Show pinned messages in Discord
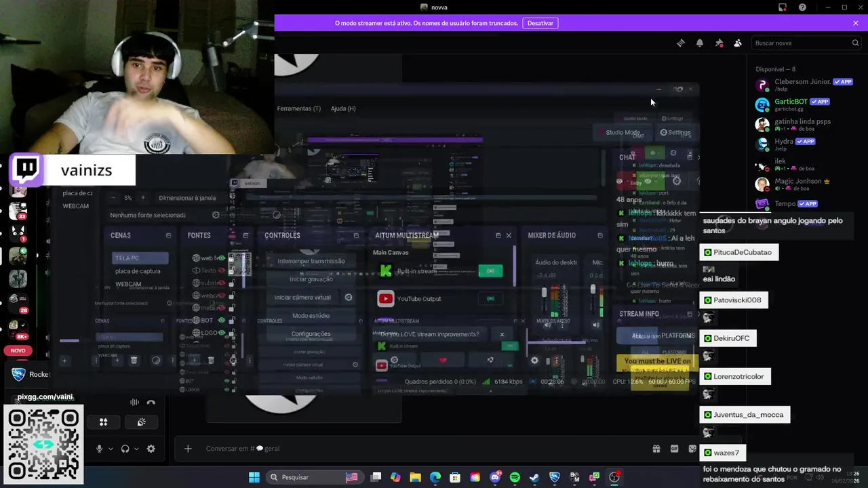This screenshot has width=868, height=488. (x=719, y=43)
